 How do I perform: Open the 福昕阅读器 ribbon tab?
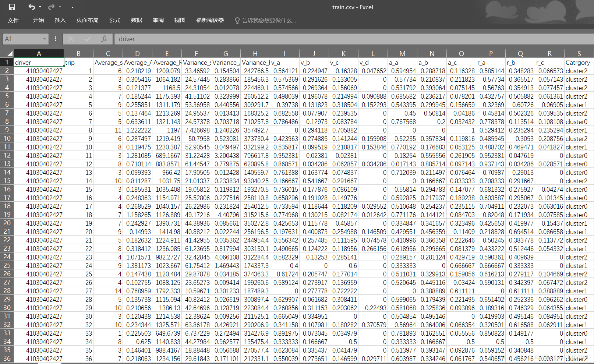click(x=210, y=20)
